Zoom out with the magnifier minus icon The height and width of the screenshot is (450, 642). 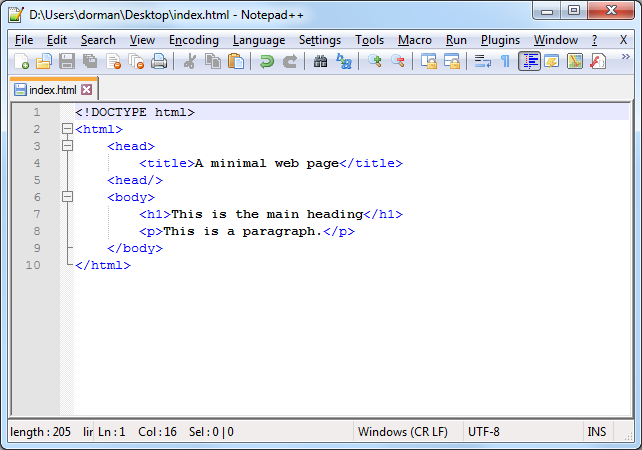(398, 61)
